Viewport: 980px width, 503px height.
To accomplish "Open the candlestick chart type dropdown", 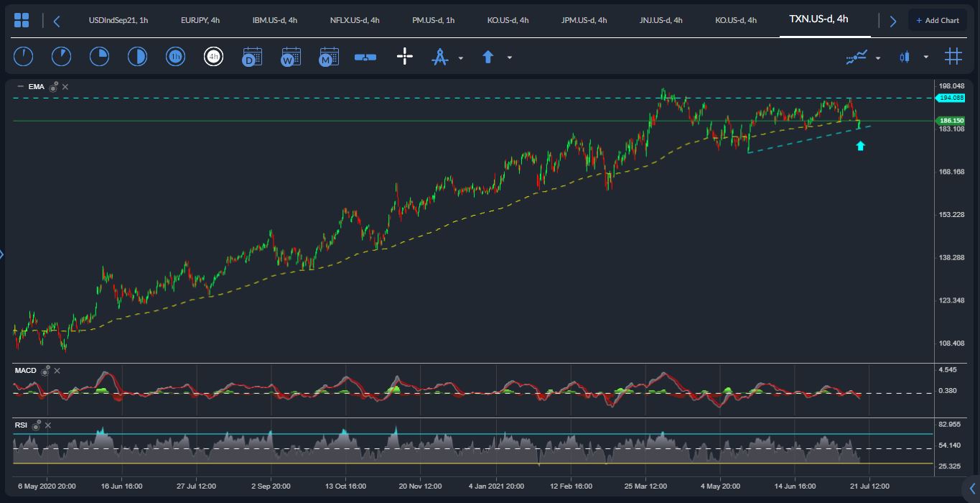I will [x=926, y=57].
